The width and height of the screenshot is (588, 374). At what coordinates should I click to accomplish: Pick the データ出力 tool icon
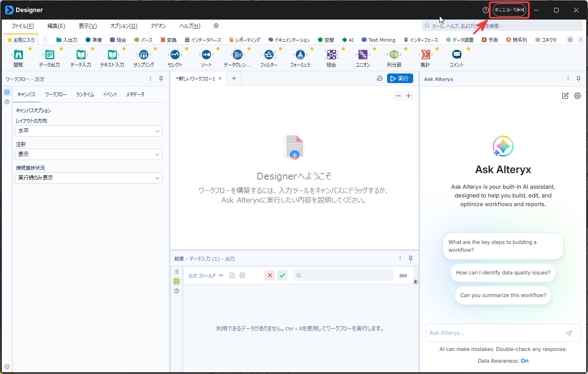[50, 55]
